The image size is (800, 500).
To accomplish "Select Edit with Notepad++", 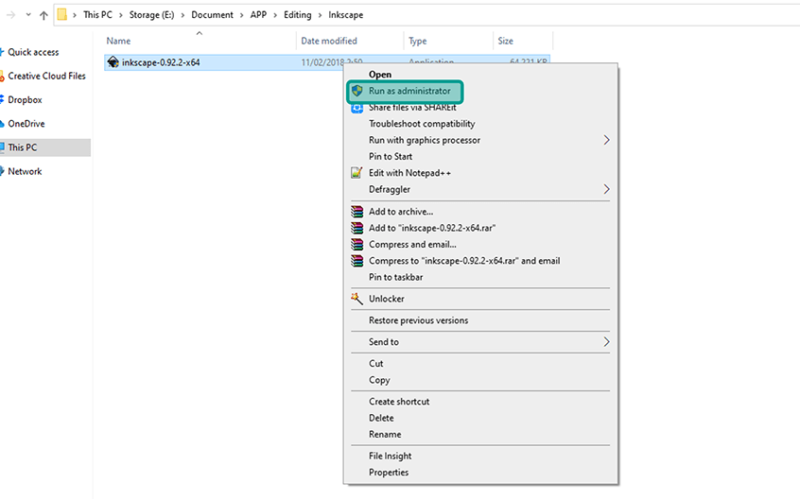I will 410,173.
